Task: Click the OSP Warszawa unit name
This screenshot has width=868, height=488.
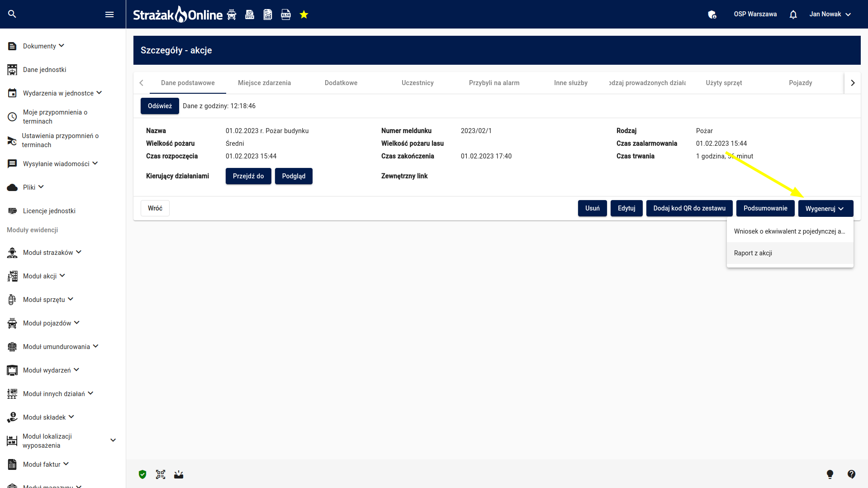Action: click(755, 14)
